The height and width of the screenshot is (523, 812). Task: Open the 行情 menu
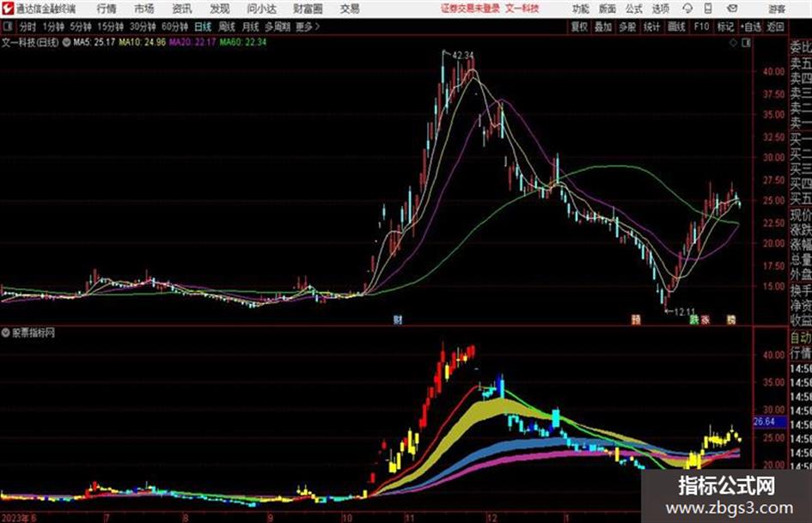[107, 9]
